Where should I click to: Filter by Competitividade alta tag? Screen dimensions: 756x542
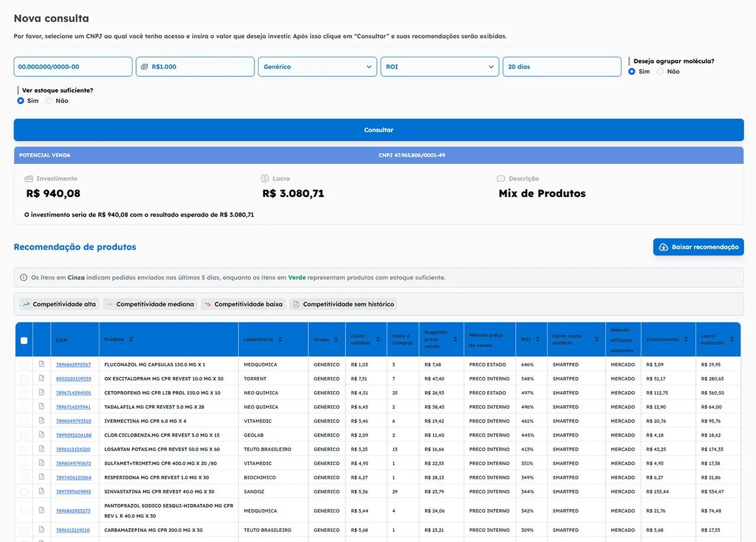[59, 304]
